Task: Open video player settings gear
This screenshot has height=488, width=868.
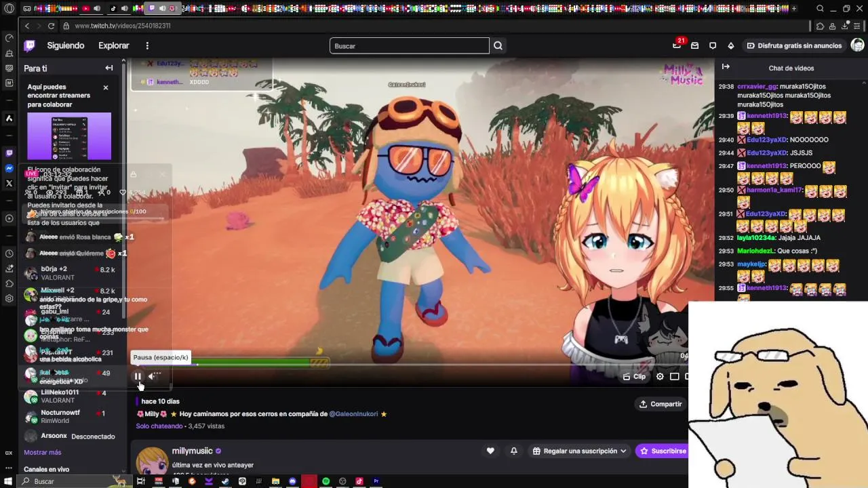Action: click(660, 376)
